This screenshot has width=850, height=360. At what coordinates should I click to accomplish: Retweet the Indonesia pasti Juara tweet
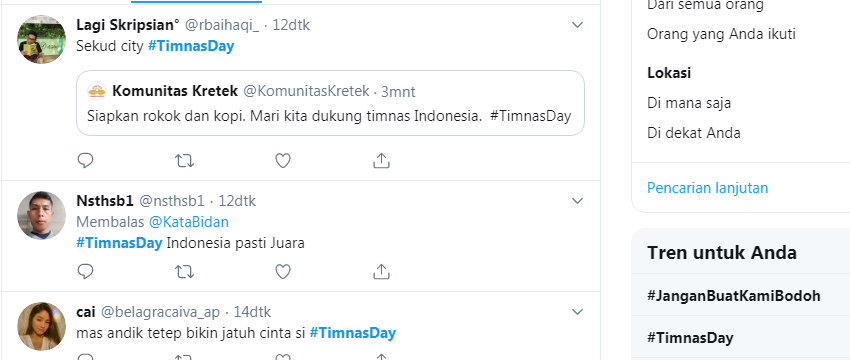coord(184,272)
